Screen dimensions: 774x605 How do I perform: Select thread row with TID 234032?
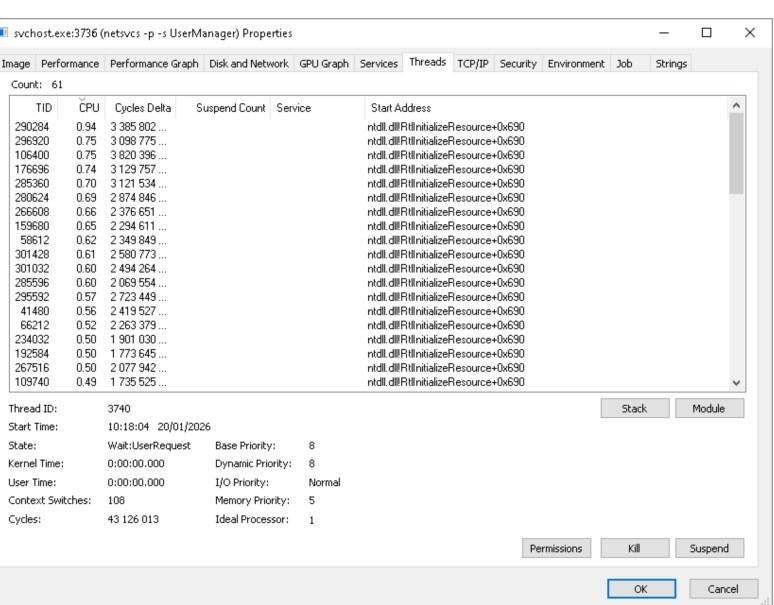[x=368, y=340]
